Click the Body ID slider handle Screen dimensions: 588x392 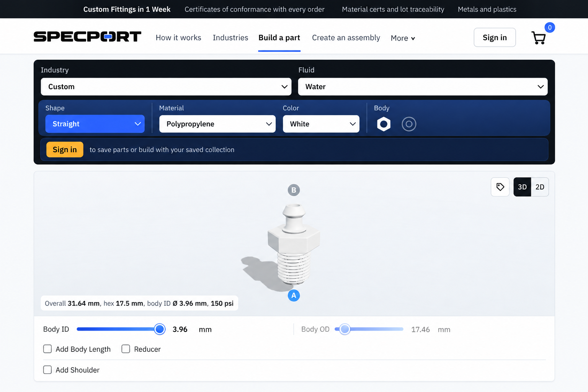coord(160,329)
